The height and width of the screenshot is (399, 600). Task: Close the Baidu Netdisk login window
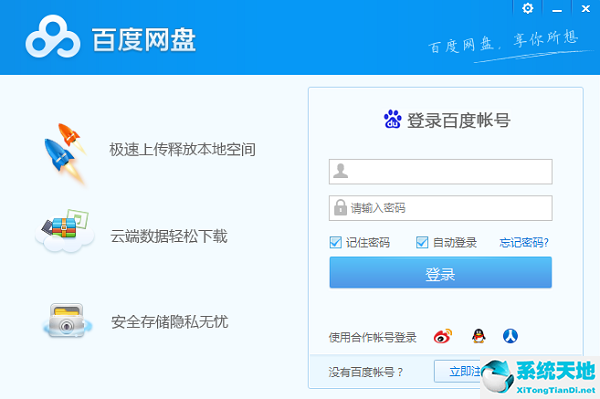coord(585,8)
